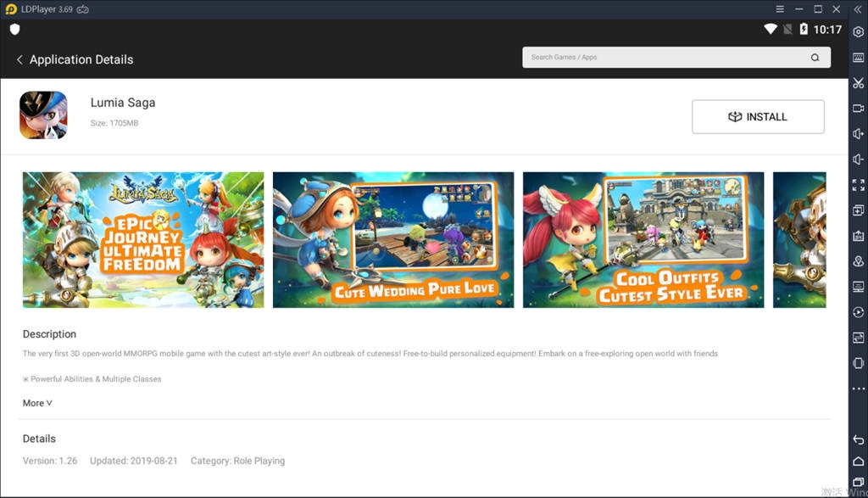This screenshot has width=868, height=498.
Task: Open the Cool Outfits Cutest Style screenshot
Action: click(643, 239)
